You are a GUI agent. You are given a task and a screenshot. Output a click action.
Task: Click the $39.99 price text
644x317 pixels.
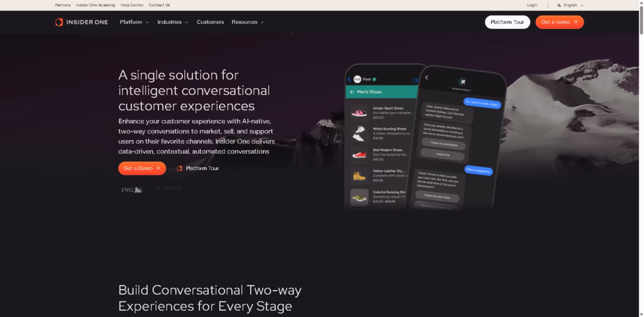pyautogui.click(x=378, y=138)
